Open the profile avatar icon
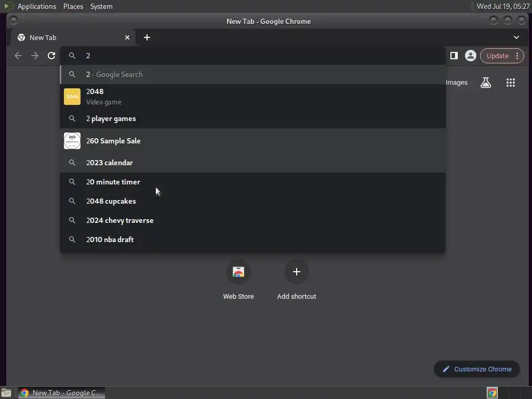This screenshot has width=532, height=399. (471, 56)
